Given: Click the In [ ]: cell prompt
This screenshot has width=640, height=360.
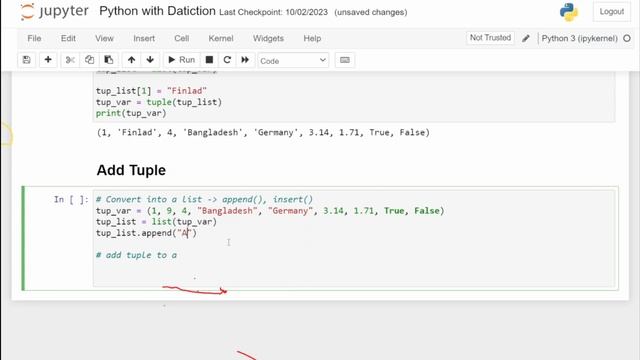Looking at the screenshot, I should coord(71,200).
